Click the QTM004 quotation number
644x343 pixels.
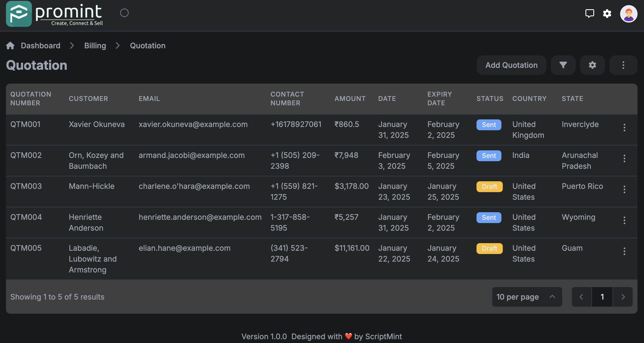point(26,217)
